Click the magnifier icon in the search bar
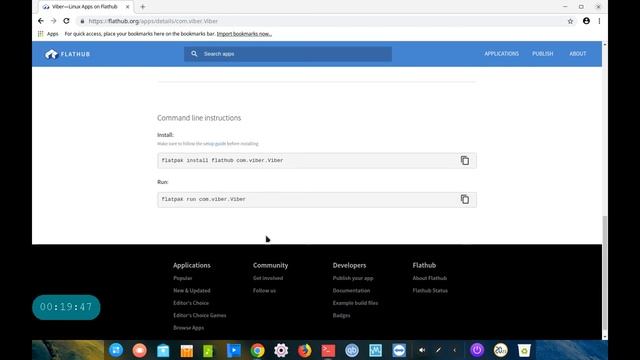The width and height of the screenshot is (640, 360). (194, 53)
